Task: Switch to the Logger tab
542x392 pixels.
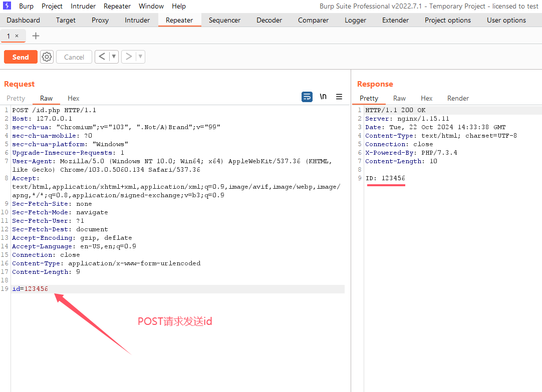Action: pyautogui.click(x=355, y=20)
